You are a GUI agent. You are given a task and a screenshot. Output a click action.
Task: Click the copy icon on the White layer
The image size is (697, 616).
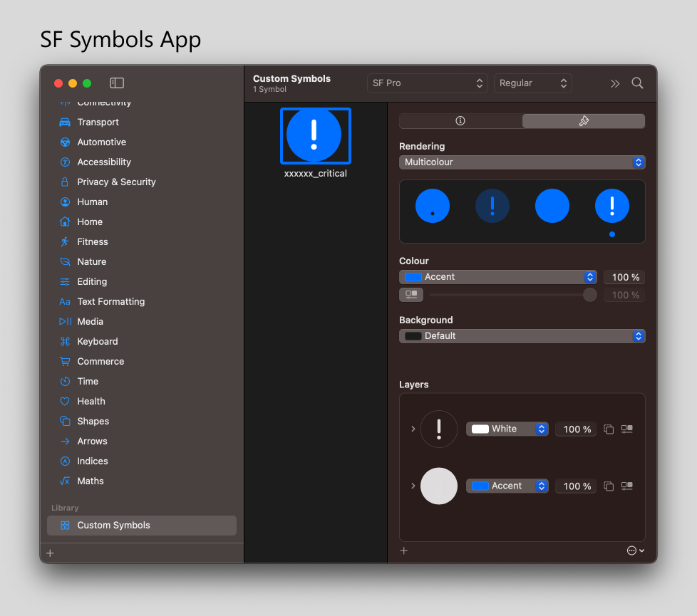609,429
